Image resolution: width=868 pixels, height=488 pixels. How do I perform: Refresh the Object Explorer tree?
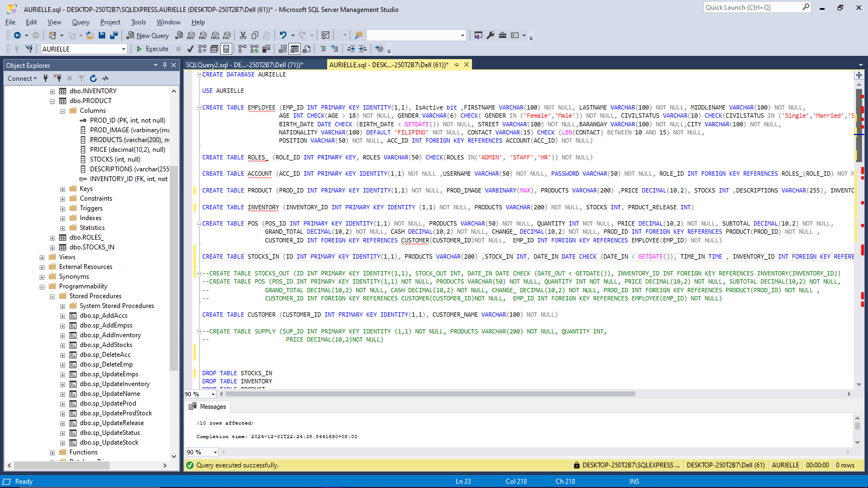pos(93,79)
